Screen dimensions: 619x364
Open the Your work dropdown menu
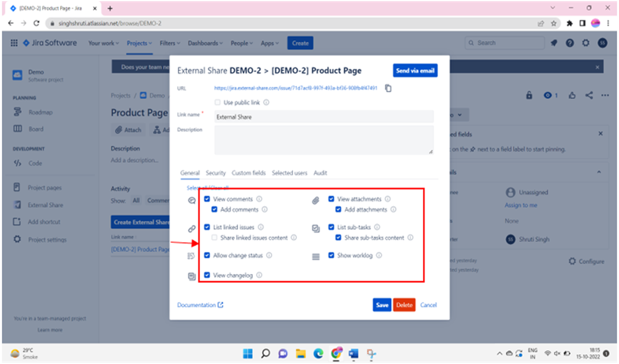(x=103, y=43)
